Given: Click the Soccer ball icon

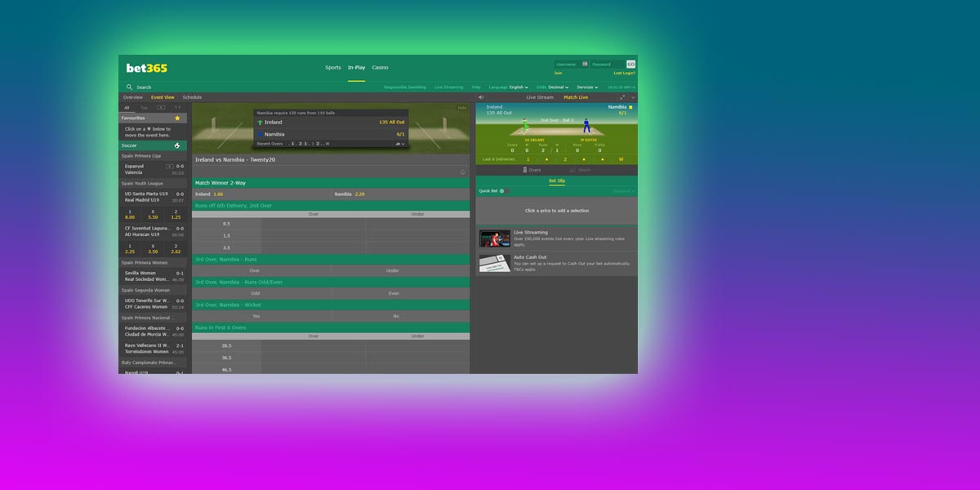Looking at the screenshot, I should tap(177, 145).
